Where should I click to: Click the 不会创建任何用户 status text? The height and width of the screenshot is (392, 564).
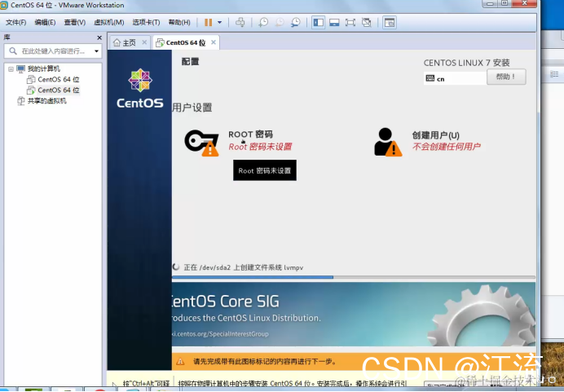447,147
